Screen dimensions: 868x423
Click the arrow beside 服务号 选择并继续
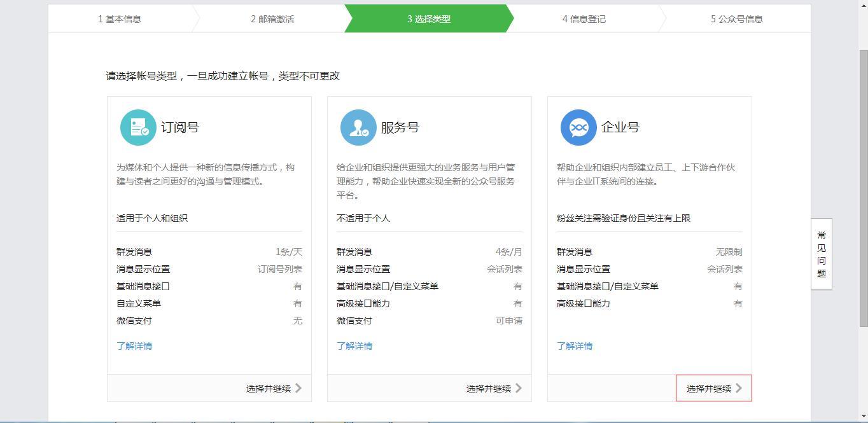coord(519,388)
